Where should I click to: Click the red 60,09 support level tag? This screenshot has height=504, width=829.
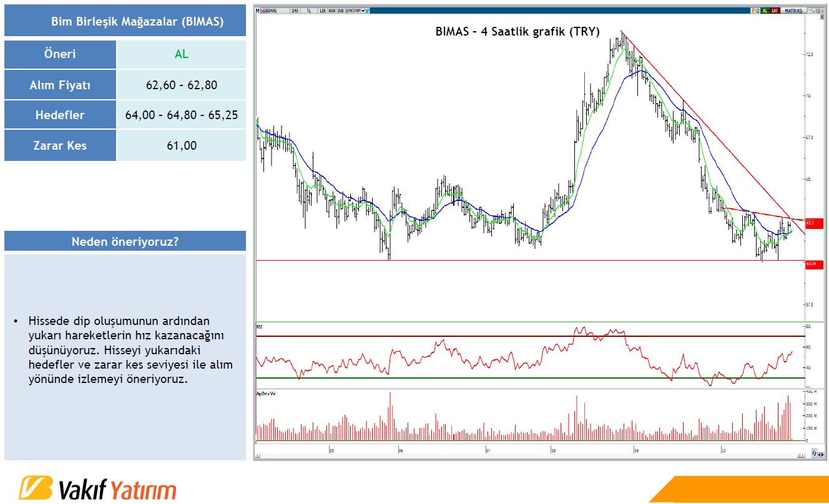[814, 264]
